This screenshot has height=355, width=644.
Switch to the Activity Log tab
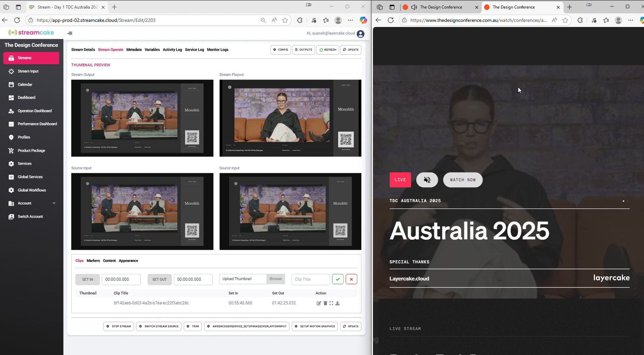click(x=172, y=50)
